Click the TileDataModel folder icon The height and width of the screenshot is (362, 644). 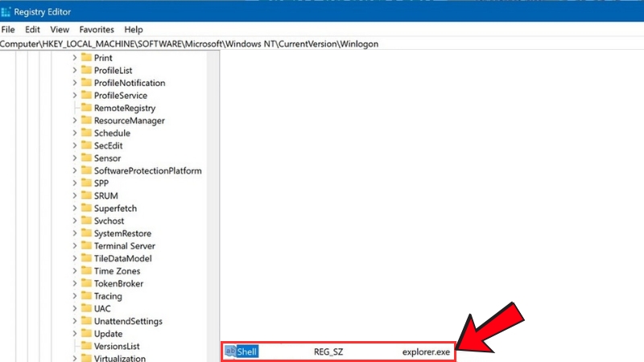[x=86, y=257]
